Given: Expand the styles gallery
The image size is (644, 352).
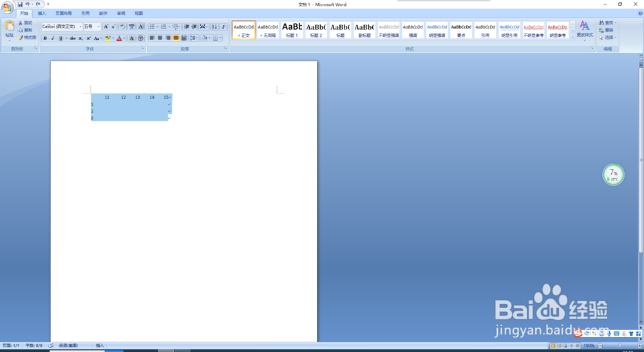Looking at the screenshot, I should 573,37.
